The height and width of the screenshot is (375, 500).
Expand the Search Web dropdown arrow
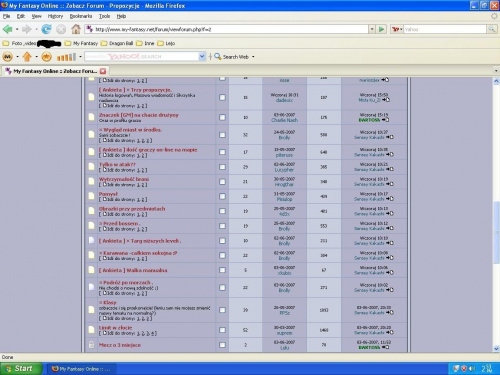pyautogui.click(x=253, y=57)
